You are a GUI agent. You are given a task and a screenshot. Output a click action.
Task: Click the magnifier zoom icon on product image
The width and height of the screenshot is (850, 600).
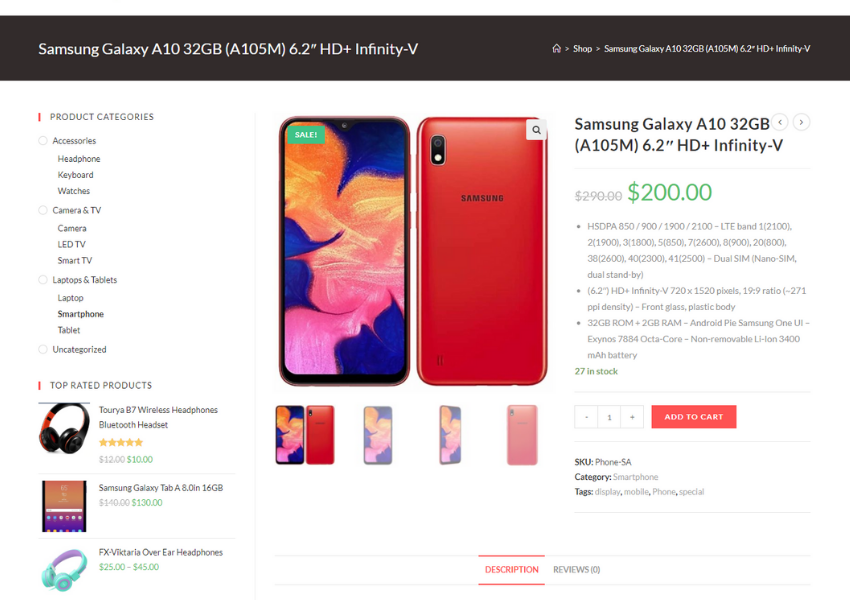[536, 129]
